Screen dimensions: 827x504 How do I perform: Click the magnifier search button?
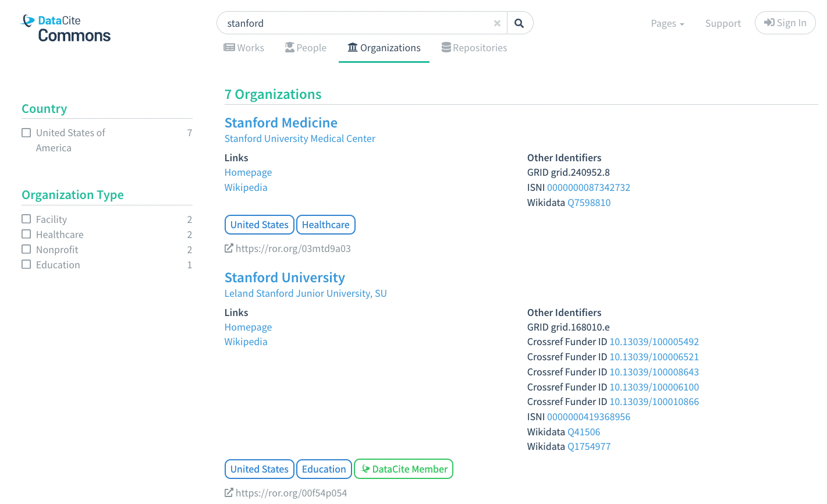pyautogui.click(x=520, y=23)
